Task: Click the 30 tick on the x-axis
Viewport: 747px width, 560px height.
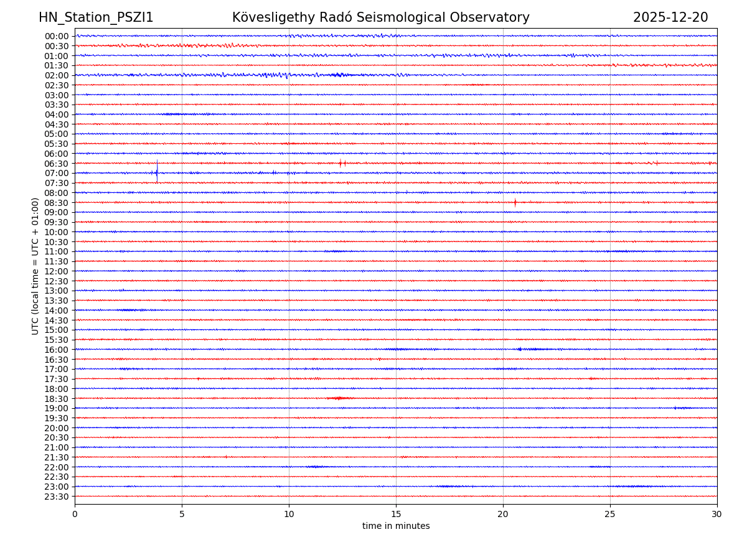Action: (716, 514)
